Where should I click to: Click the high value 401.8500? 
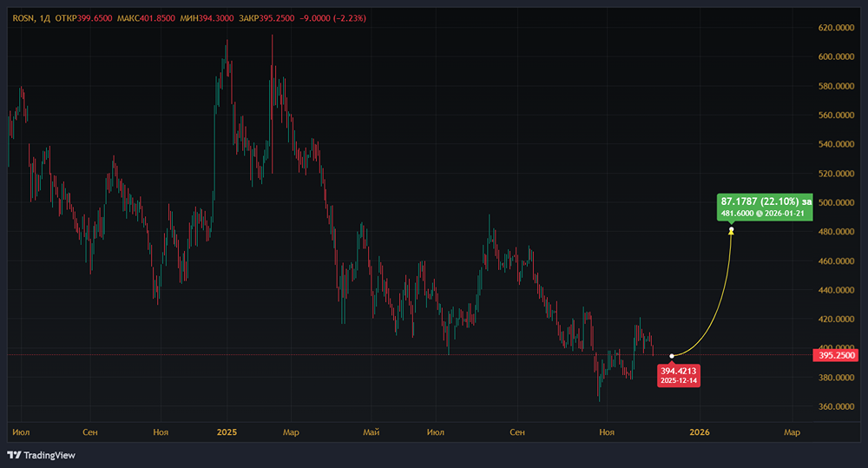pos(157,18)
